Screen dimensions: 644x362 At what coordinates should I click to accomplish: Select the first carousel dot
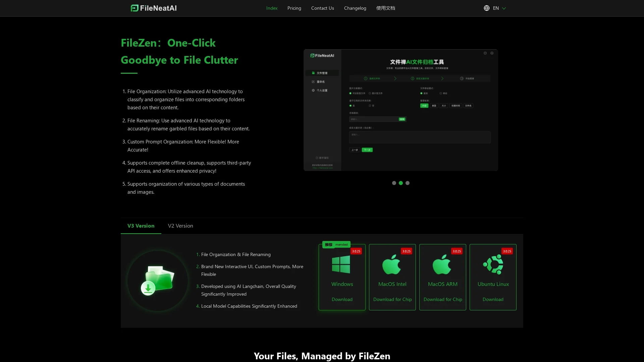(394, 183)
